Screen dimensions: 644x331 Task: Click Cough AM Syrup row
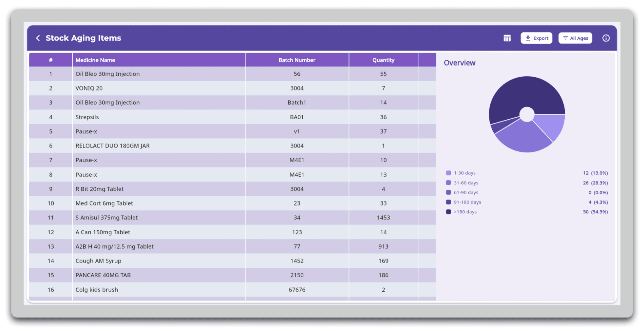(232, 261)
